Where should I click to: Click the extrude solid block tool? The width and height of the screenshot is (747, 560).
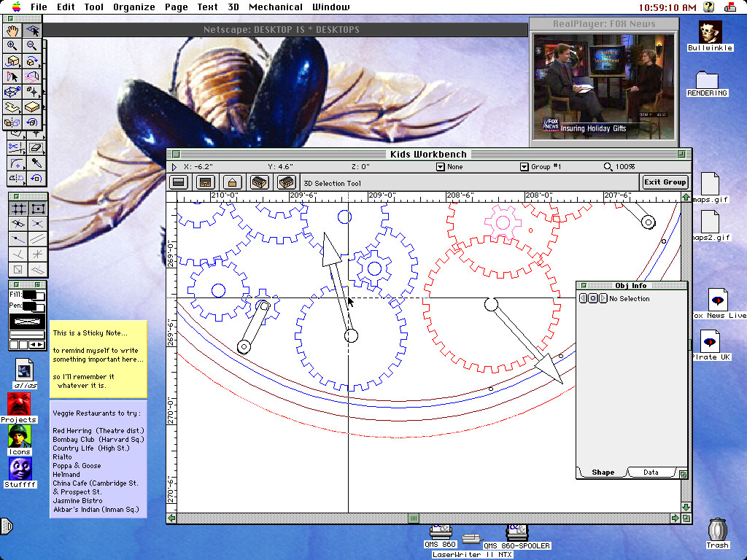coord(31,106)
